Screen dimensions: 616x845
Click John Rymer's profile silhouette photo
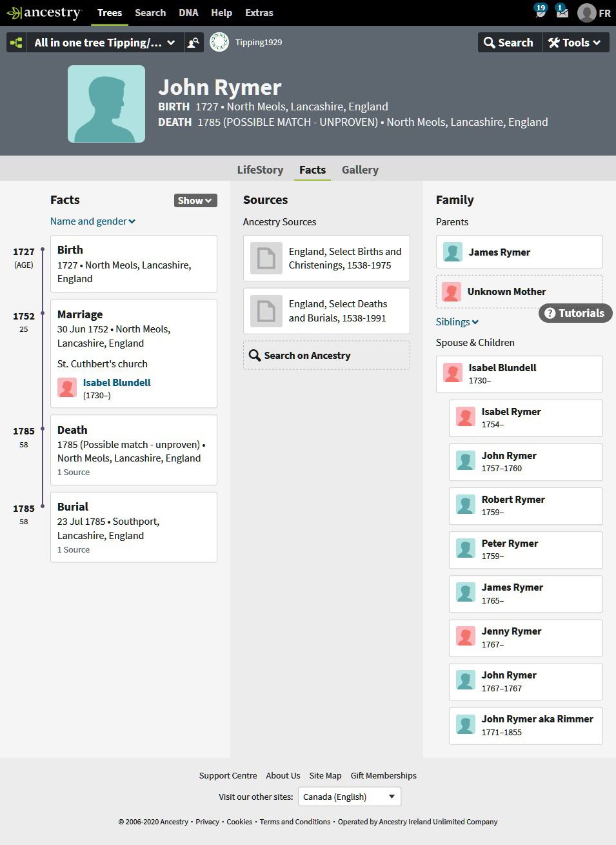(x=106, y=104)
